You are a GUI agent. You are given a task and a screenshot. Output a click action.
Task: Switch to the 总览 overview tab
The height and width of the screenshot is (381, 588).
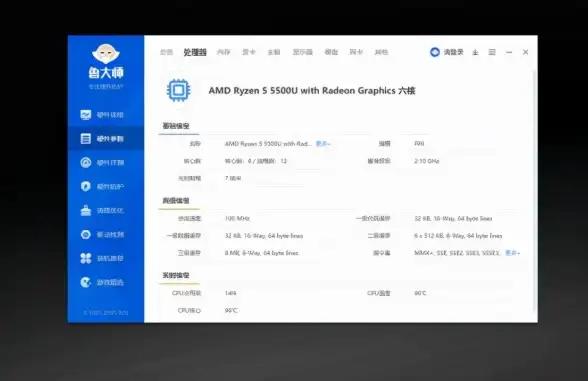[x=166, y=52]
